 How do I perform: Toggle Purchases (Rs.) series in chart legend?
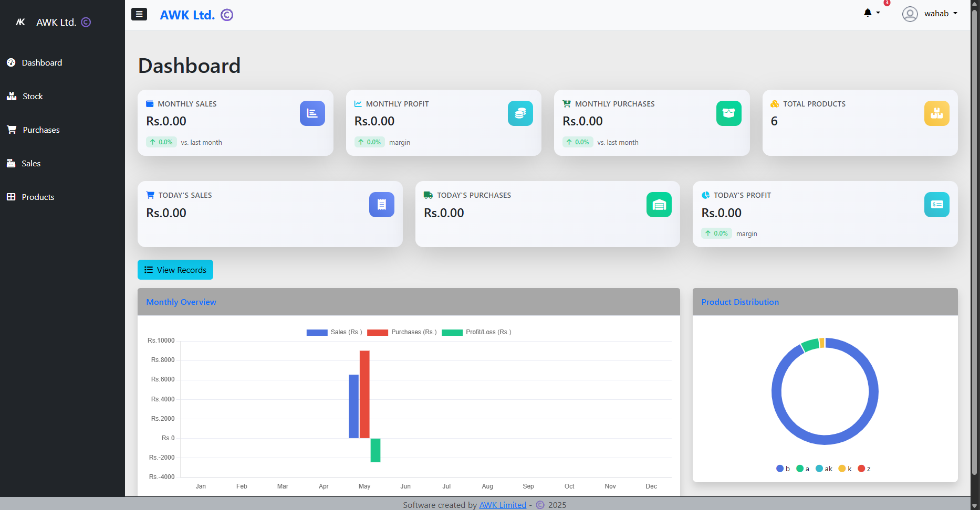(402, 332)
